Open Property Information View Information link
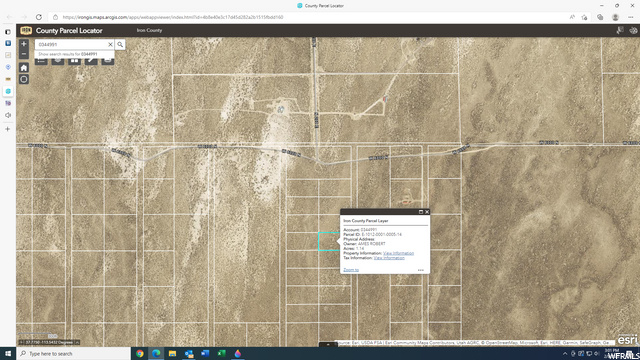The image size is (640, 360). coord(398,253)
